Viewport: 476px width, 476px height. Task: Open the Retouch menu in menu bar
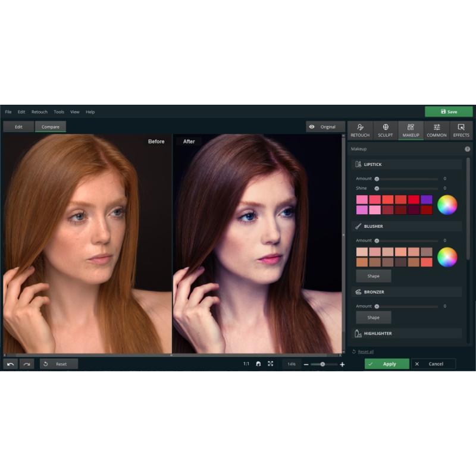pyautogui.click(x=39, y=112)
